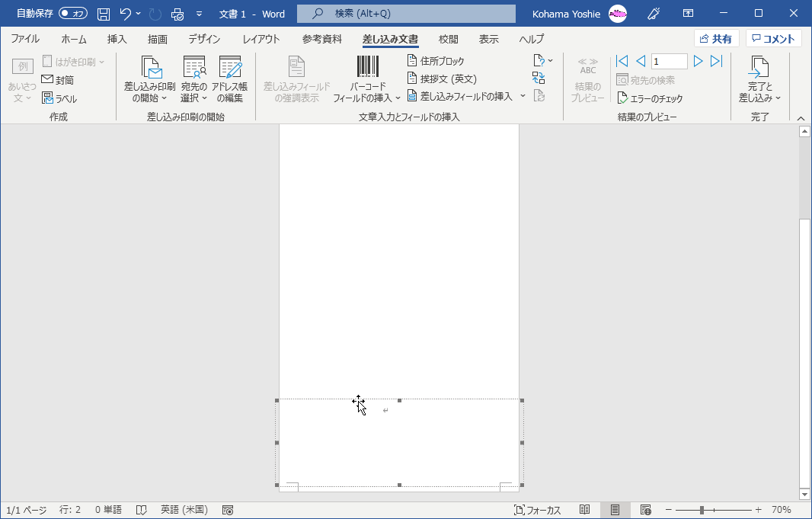Go to last record arrow
Image resolution: width=812 pixels, height=519 pixels.
716,61
